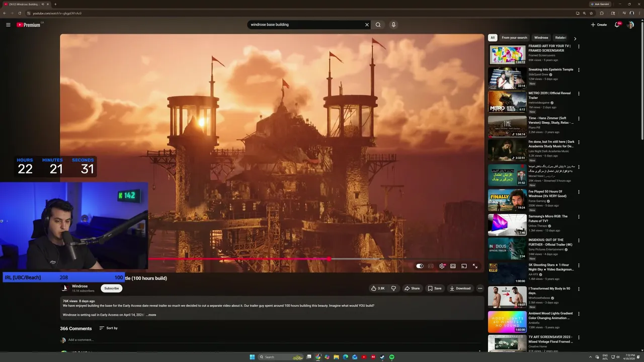The height and width of the screenshot is (362, 644).
Task: Open a new browser tab
Action: pyautogui.click(x=55, y=4)
